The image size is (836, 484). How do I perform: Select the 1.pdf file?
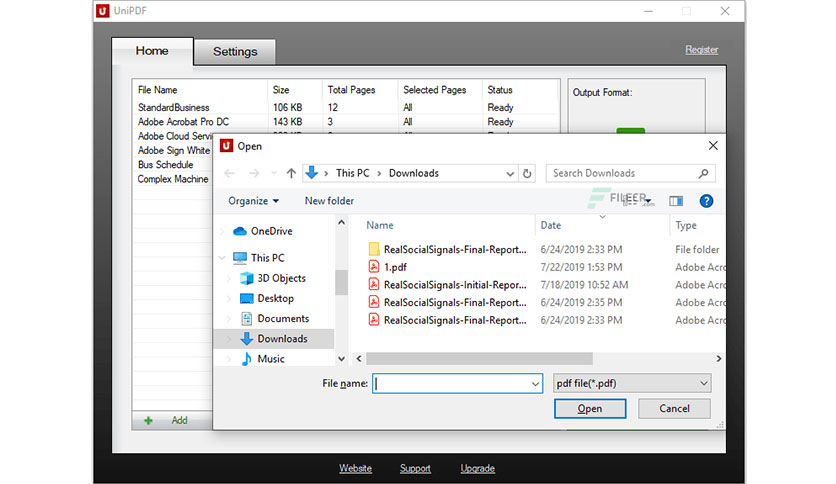(395, 267)
